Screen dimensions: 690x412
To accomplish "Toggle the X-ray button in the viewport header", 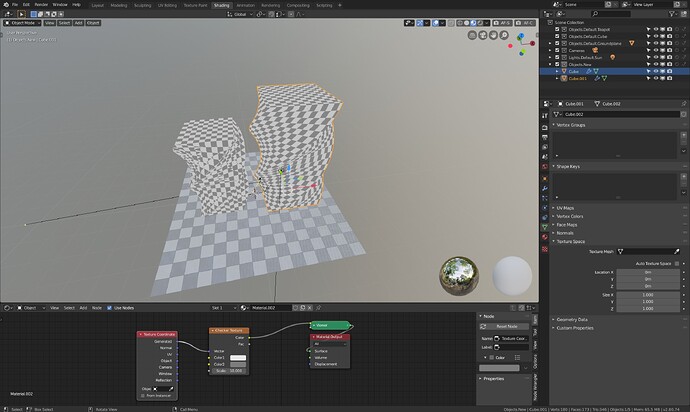I will click(451, 23).
